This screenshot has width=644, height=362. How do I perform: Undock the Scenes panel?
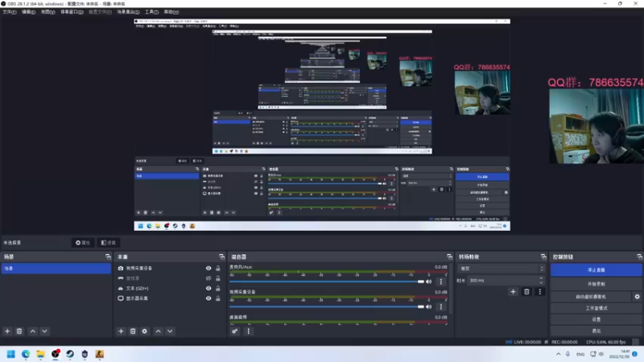[x=108, y=257]
